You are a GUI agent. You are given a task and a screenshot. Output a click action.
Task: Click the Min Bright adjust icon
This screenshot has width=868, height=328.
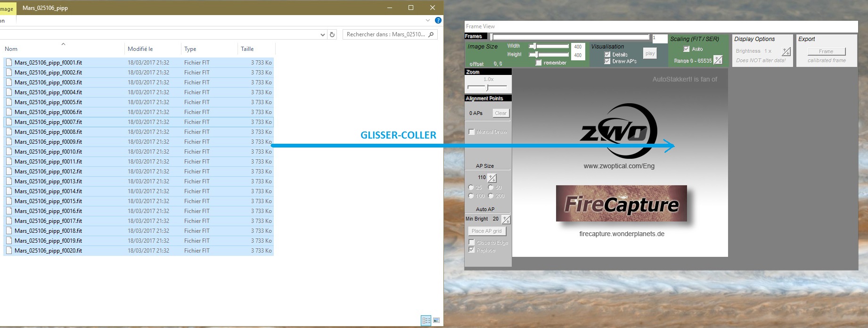[506, 220]
